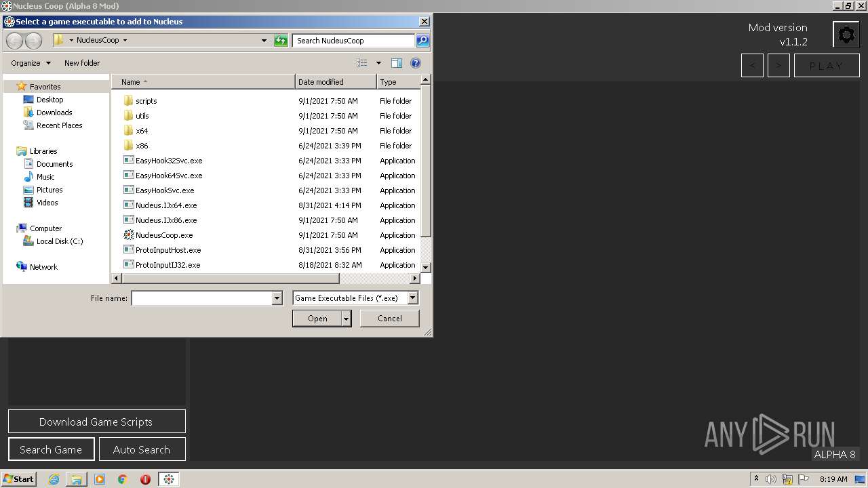
Task: Click Download Game Scripts button
Action: (x=97, y=422)
